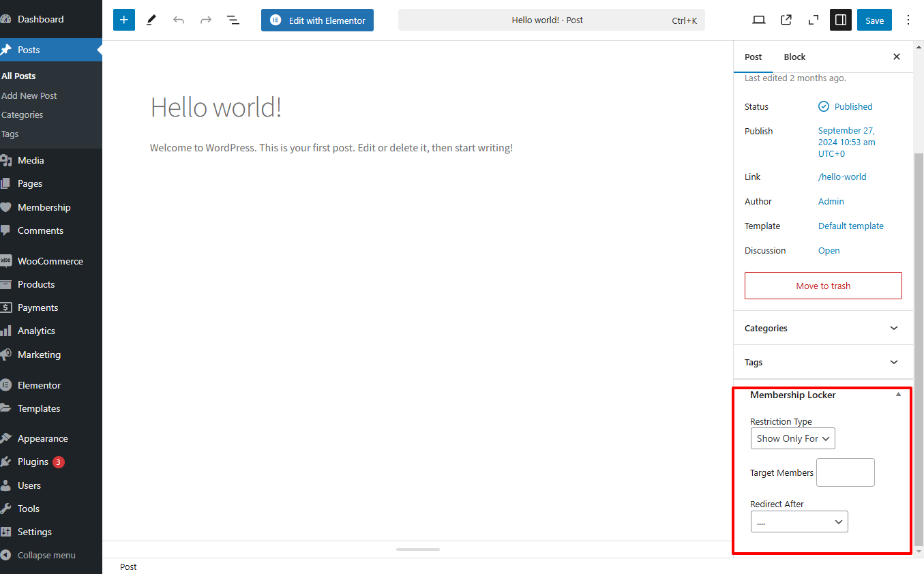The height and width of the screenshot is (574, 924).
Task: Click the Undo arrow icon
Action: 179,20
